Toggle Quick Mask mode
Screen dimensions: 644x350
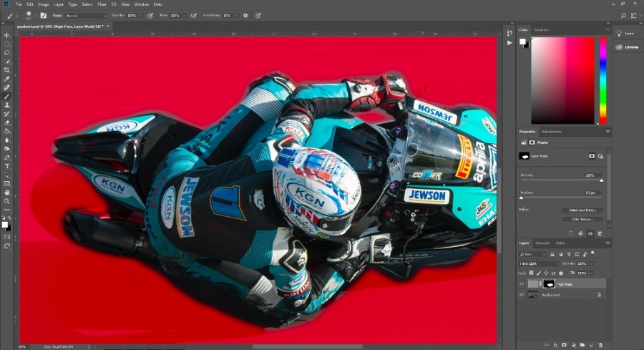click(x=6, y=237)
